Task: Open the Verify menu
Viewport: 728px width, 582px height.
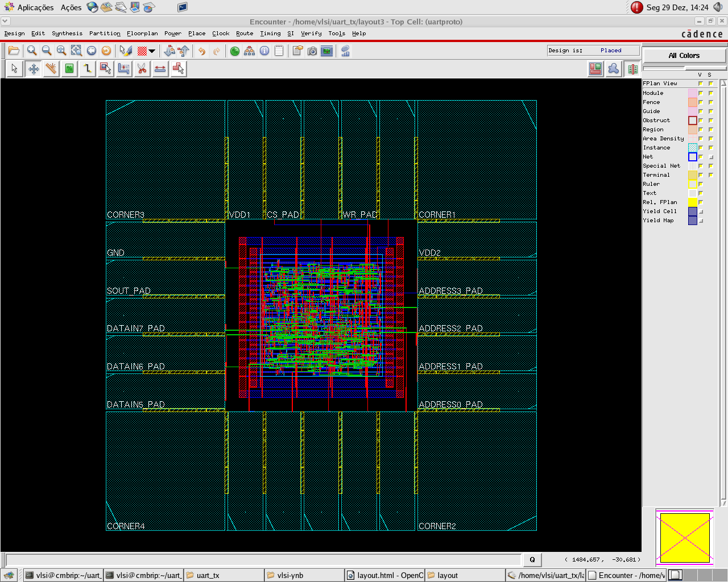Action: [311, 34]
